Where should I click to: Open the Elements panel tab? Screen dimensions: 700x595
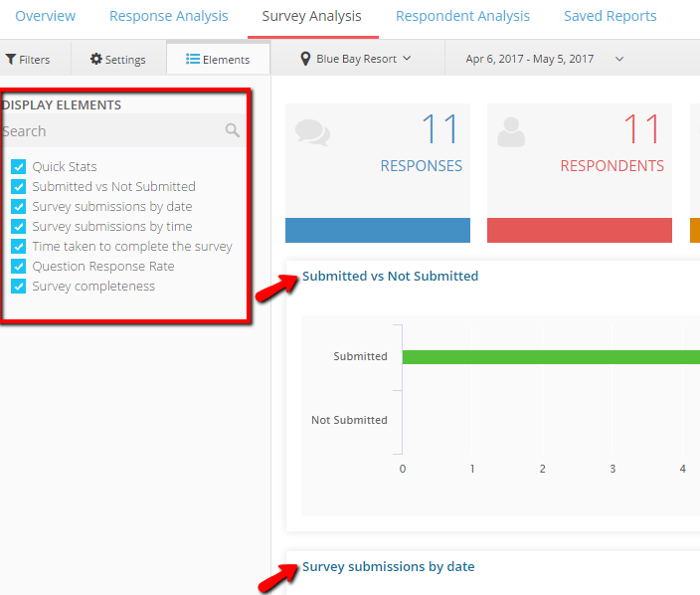click(x=218, y=59)
